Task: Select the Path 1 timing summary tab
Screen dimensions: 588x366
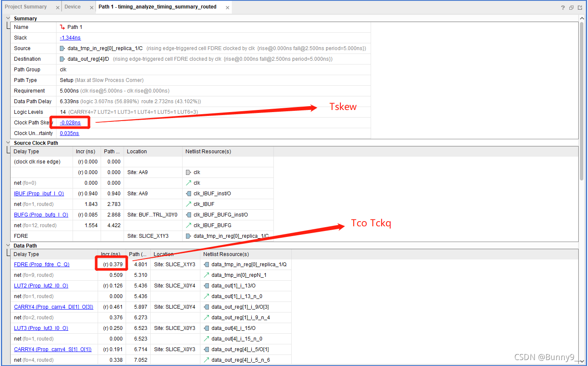Action: point(158,7)
